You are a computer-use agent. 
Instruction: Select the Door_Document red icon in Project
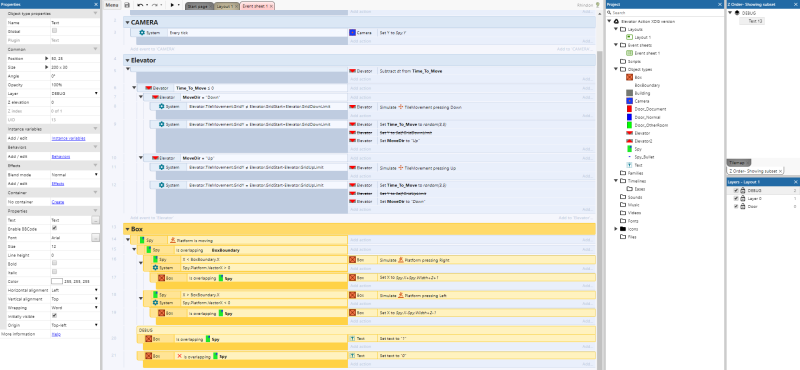pos(629,109)
